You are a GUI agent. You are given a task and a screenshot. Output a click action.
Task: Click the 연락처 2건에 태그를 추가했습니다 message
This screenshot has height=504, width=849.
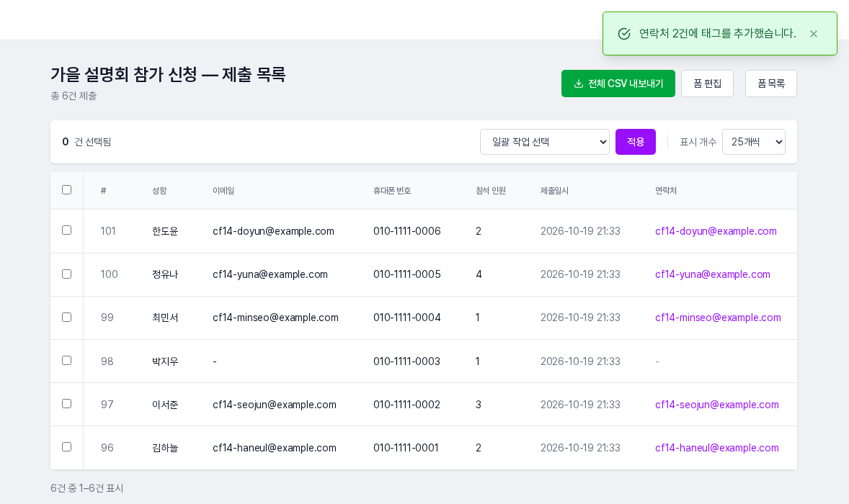coord(717,34)
